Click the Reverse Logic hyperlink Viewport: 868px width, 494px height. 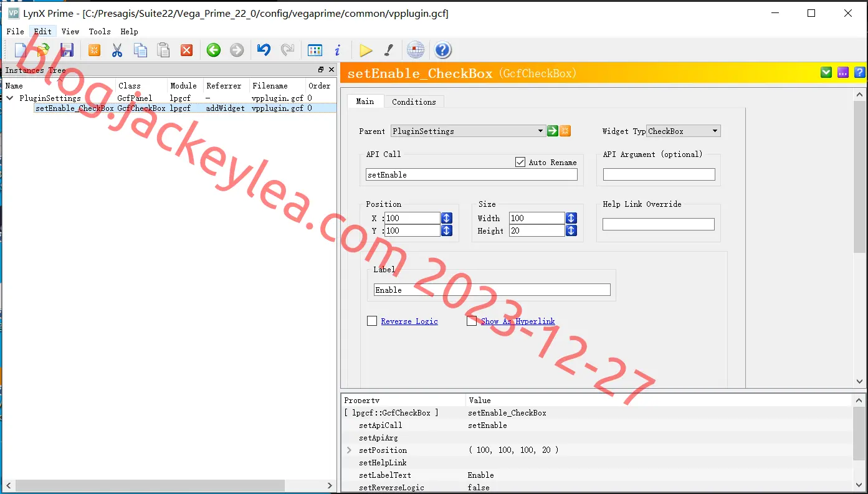(409, 321)
